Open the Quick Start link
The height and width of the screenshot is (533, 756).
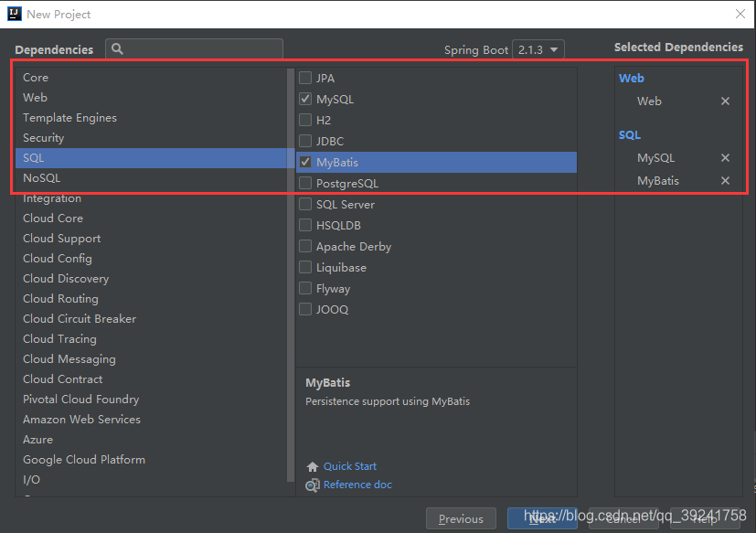(349, 466)
